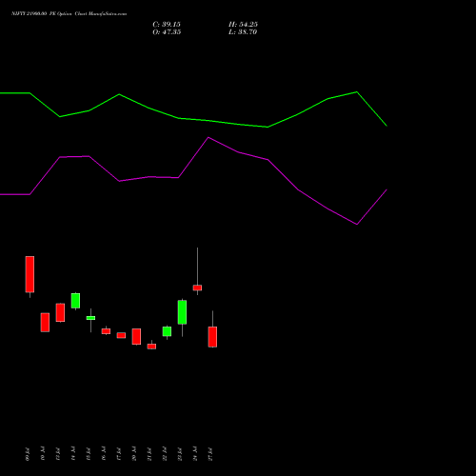Select the low value 'L: 38.70'
This screenshot has width=476, height=476.
pos(243,32)
